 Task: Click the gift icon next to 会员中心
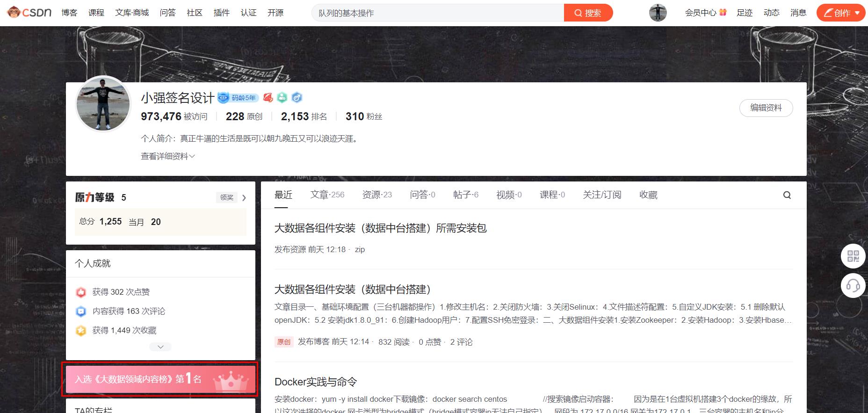click(x=723, y=12)
